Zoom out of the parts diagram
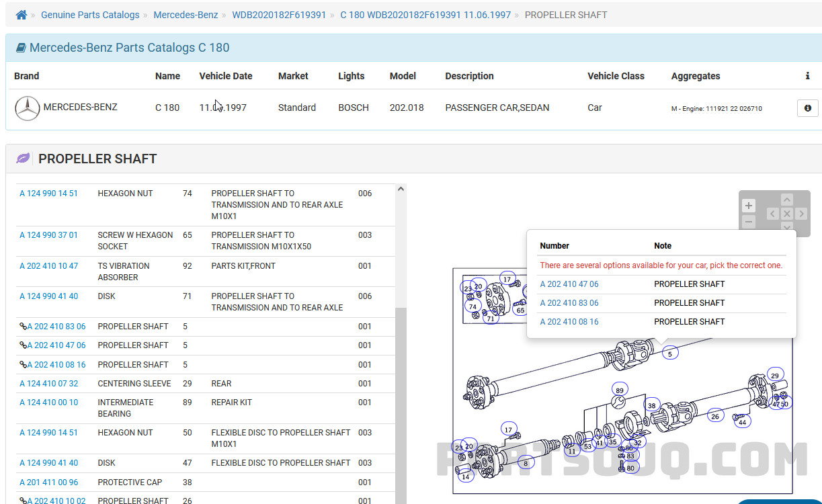 tap(749, 222)
